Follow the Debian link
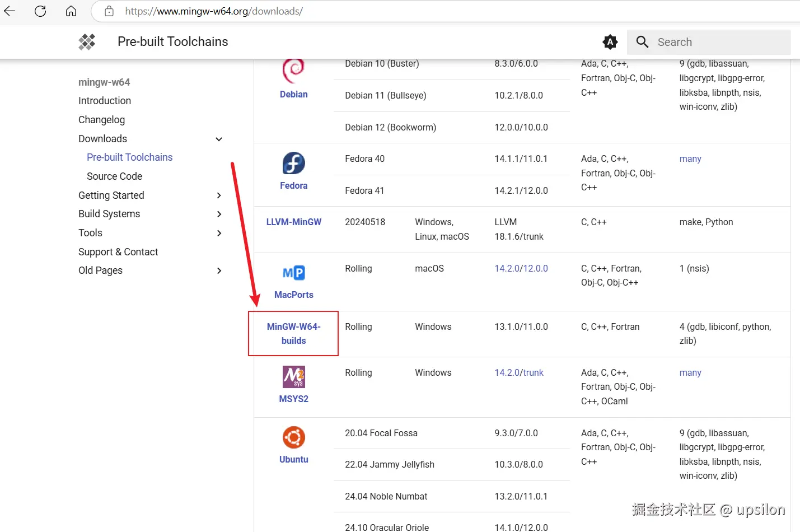 pyautogui.click(x=294, y=95)
